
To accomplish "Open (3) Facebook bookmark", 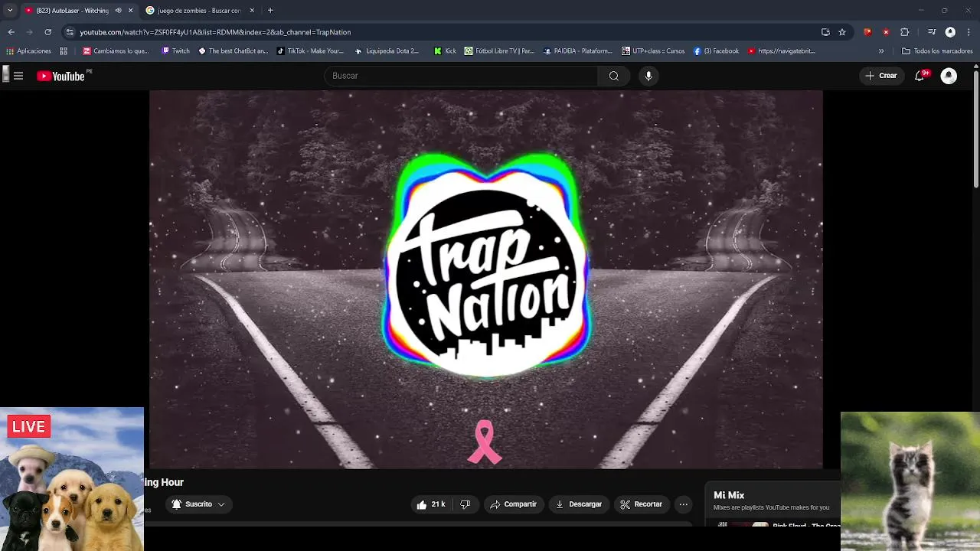I will (716, 51).
